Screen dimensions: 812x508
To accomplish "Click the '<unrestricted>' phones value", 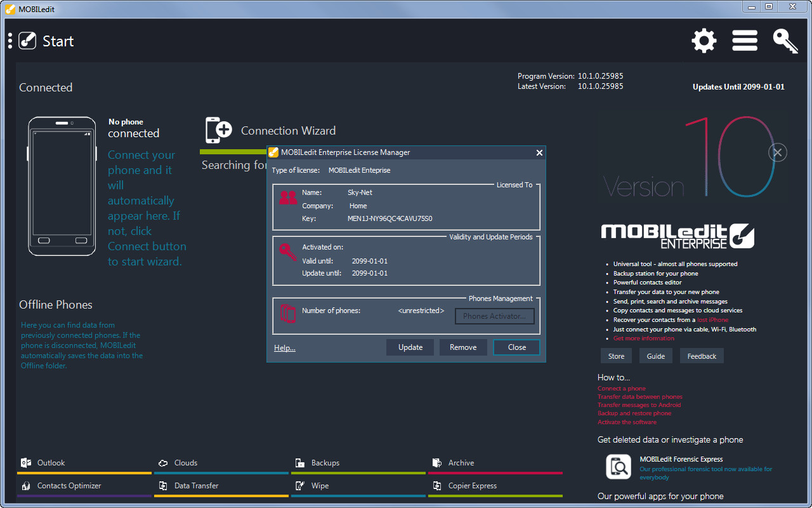I will coord(421,311).
